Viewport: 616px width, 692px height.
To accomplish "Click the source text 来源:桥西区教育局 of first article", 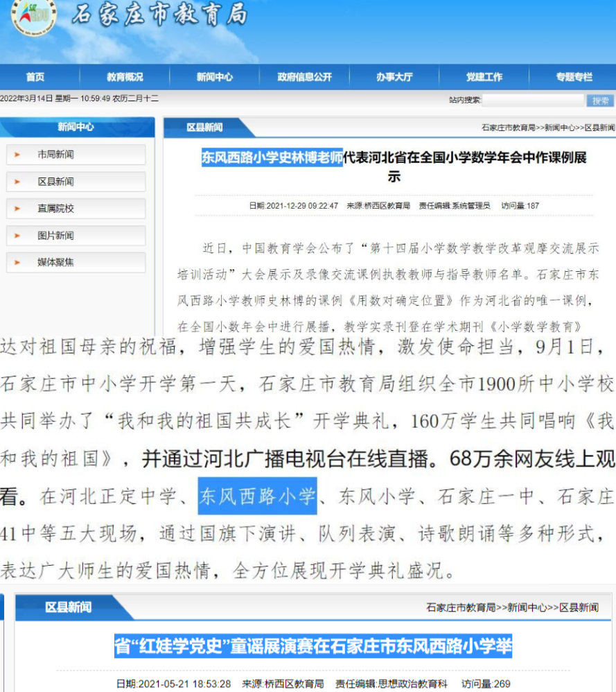I will pos(378,206).
